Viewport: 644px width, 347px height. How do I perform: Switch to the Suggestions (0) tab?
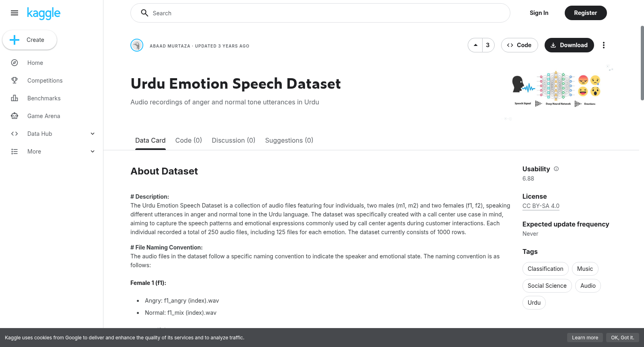point(289,140)
